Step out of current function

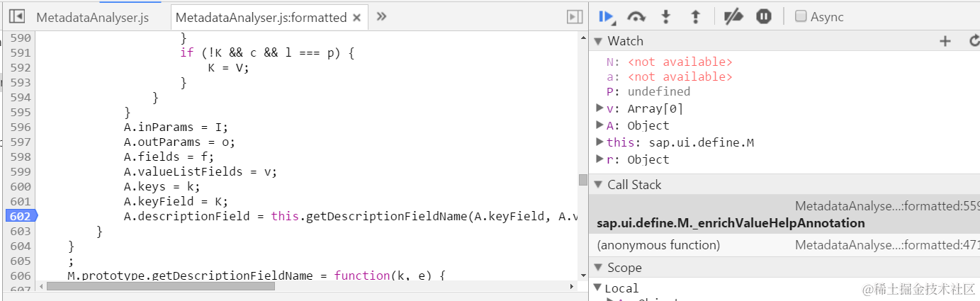[x=695, y=16]
